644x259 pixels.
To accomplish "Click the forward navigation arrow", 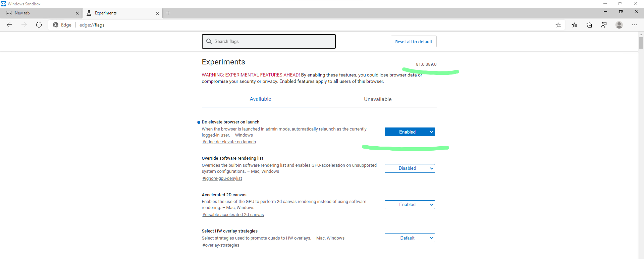I will point(24,24).
